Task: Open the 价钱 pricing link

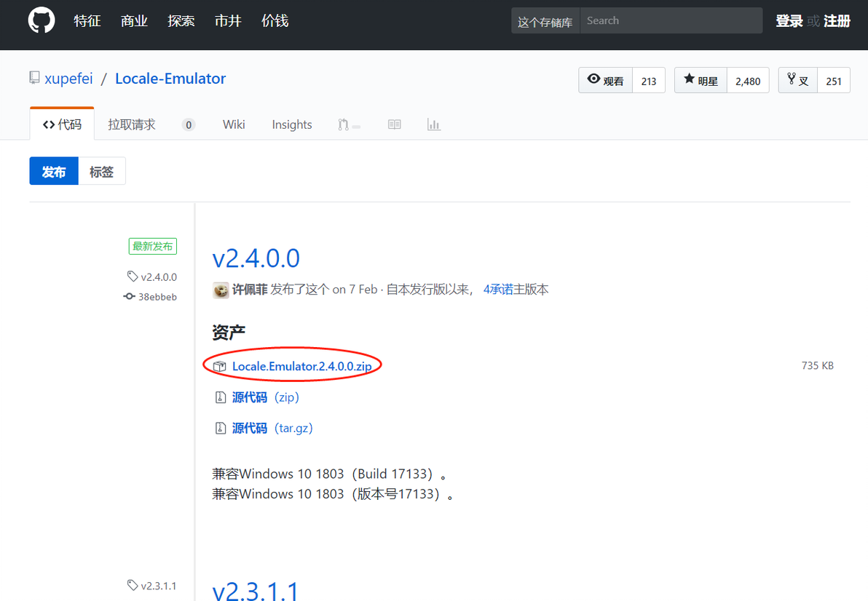Action: coord(275,21)
